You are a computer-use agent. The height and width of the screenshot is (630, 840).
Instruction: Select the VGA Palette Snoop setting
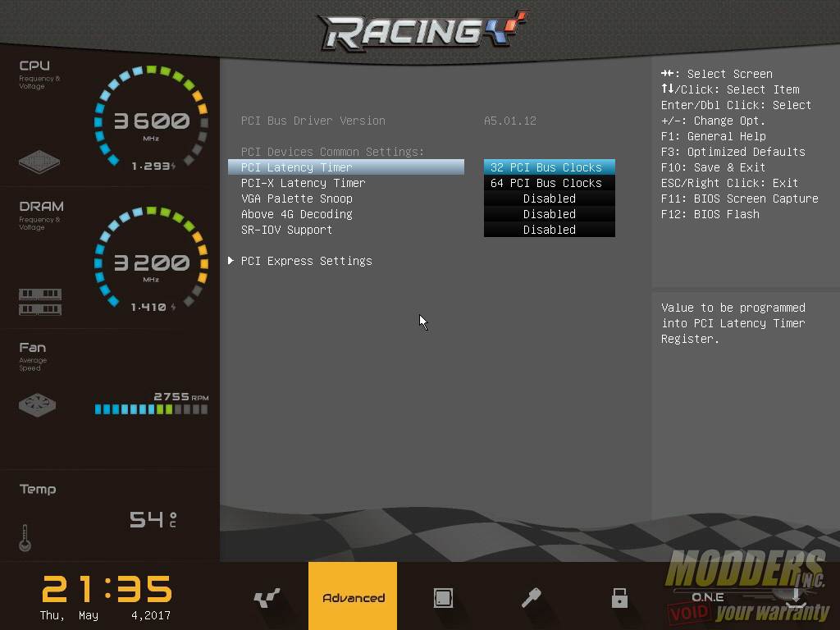297,199
